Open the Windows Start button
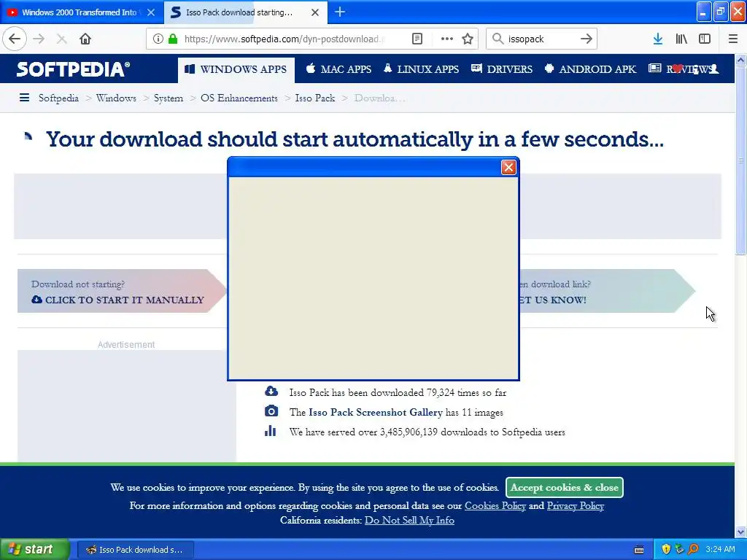 [34, 549]
